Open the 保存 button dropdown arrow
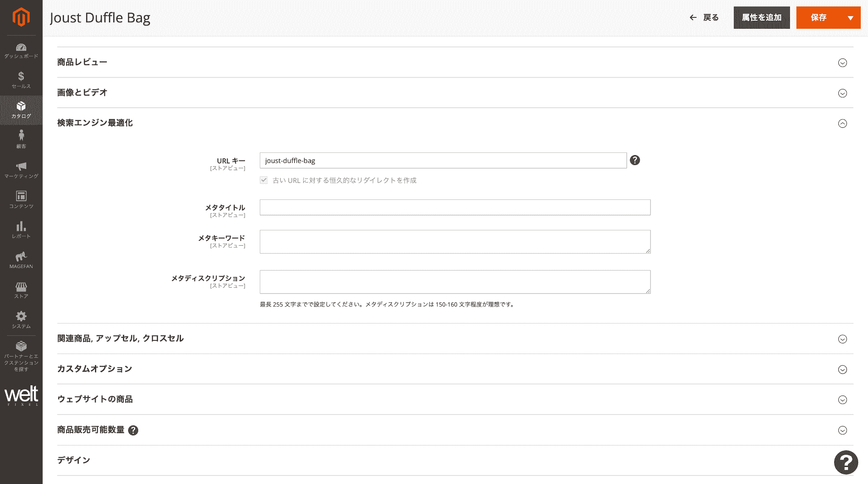The width and height of the screenshot is (868, 484). coord(850,18)
